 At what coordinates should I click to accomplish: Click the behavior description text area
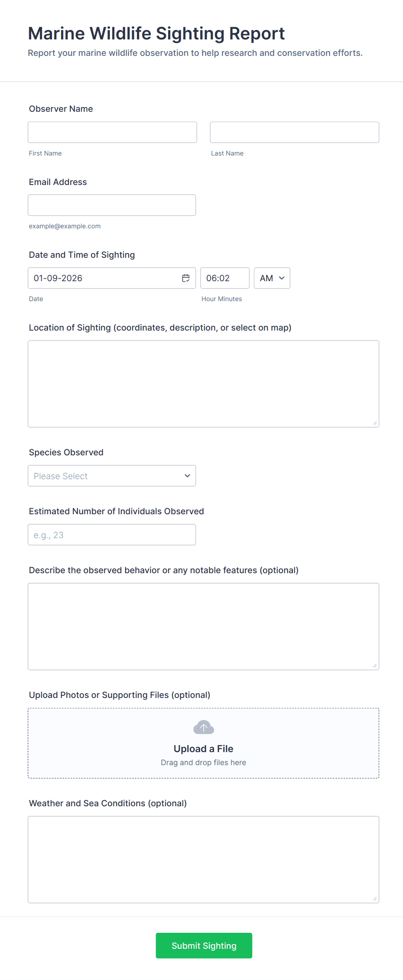[203, 626]
